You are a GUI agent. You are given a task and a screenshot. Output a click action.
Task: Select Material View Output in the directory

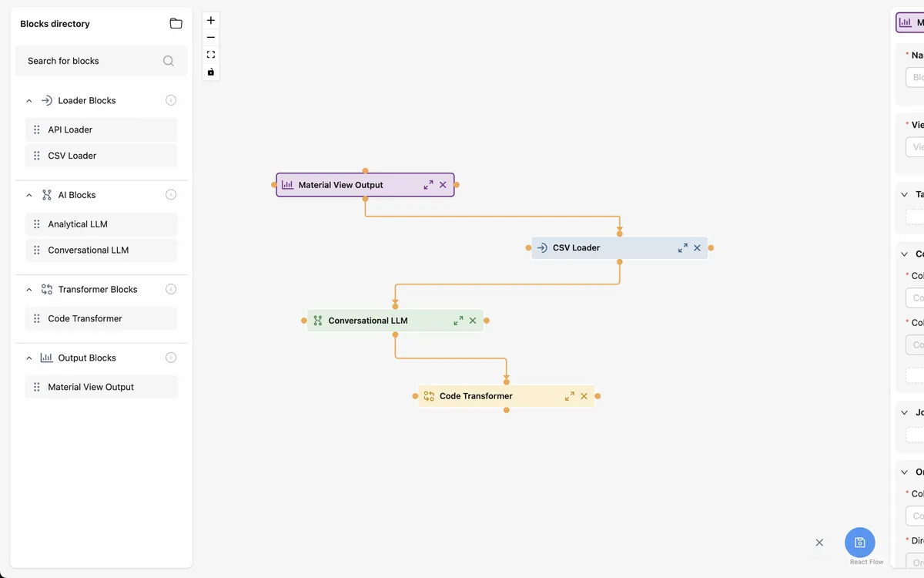coord(102,387)
